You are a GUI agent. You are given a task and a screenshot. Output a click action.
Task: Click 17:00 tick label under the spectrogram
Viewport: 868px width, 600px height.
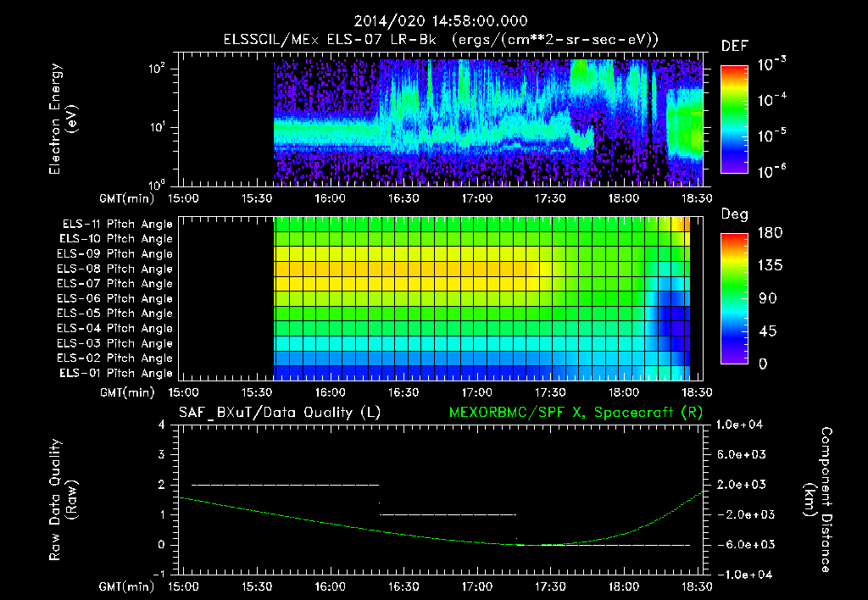click(x=477, y=198)
